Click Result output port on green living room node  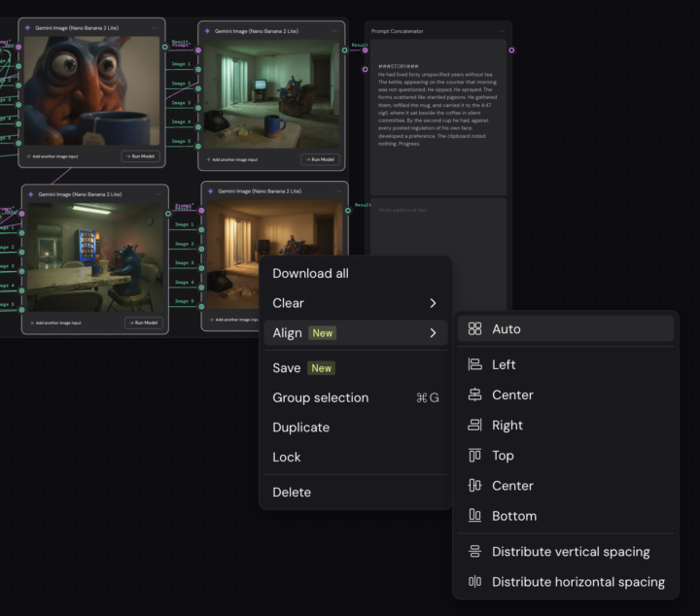click(x=344, y=51)
